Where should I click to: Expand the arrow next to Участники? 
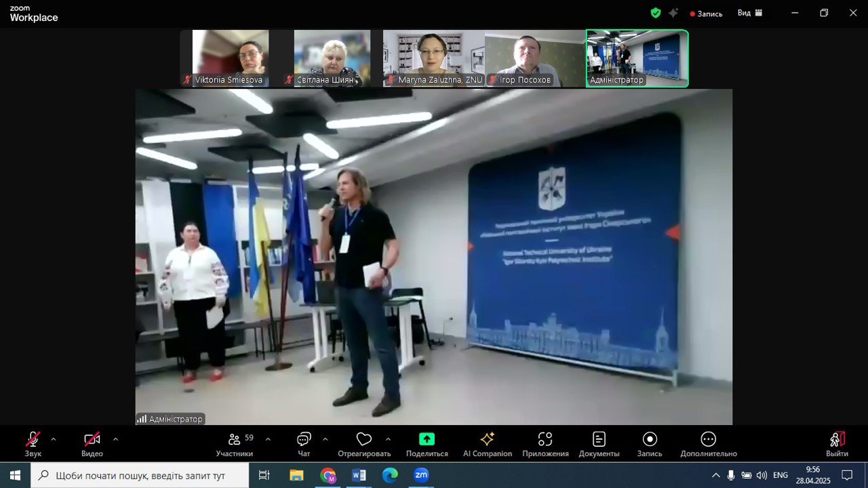pyautogui.click(x=268, y=439)
